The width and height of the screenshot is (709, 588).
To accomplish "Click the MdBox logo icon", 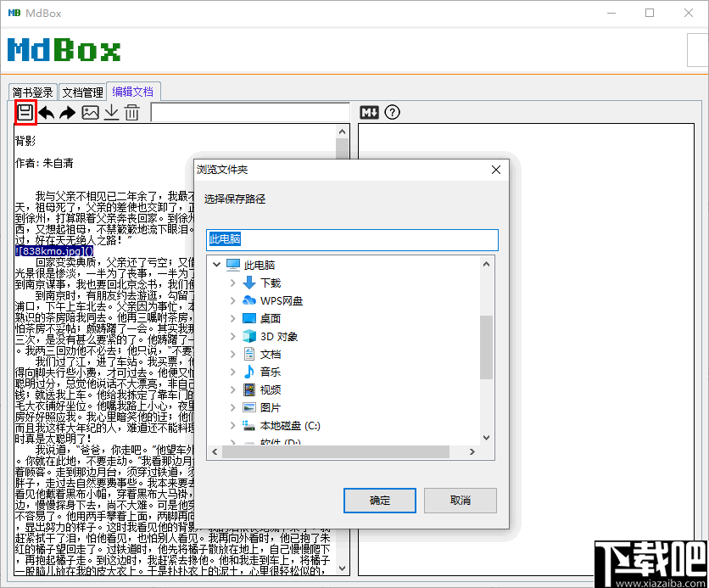I will [x=64, y=50].
